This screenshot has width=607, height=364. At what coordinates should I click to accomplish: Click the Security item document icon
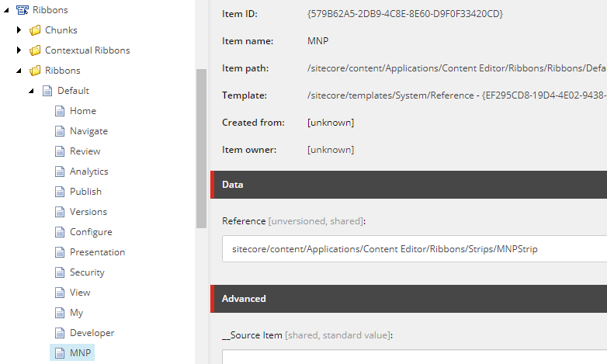(x=60, y=272)
